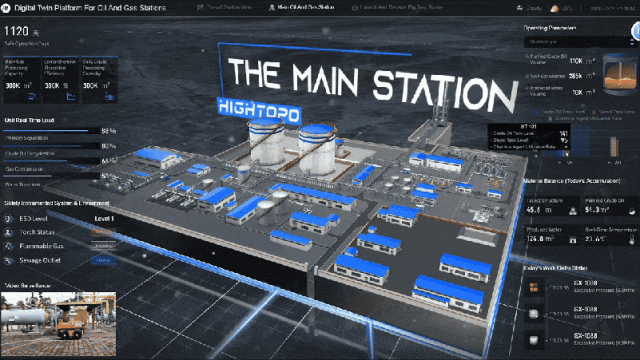
Task: Open the sphere work order thumbnail
Action: click(x=533, y=313)
